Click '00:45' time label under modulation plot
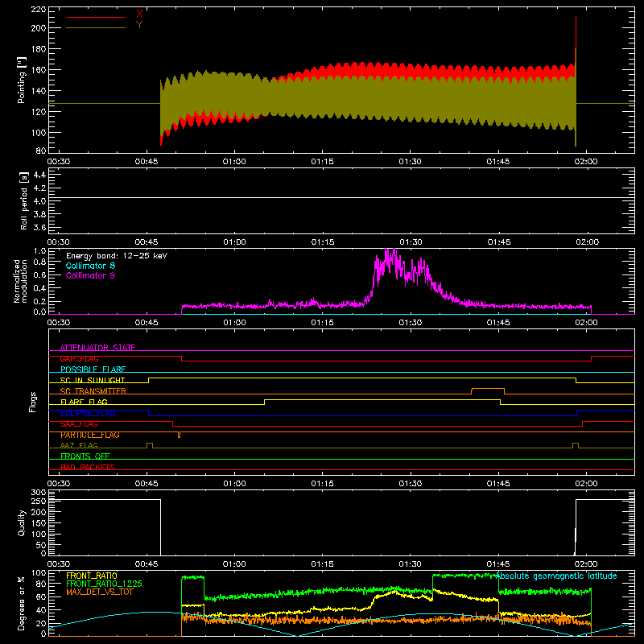 147,323
